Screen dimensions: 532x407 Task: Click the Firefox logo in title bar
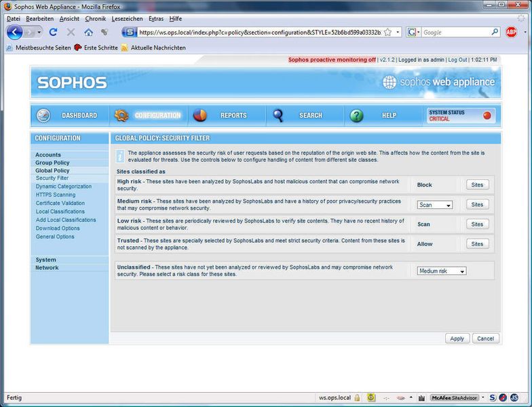click(x=8, y=7)
